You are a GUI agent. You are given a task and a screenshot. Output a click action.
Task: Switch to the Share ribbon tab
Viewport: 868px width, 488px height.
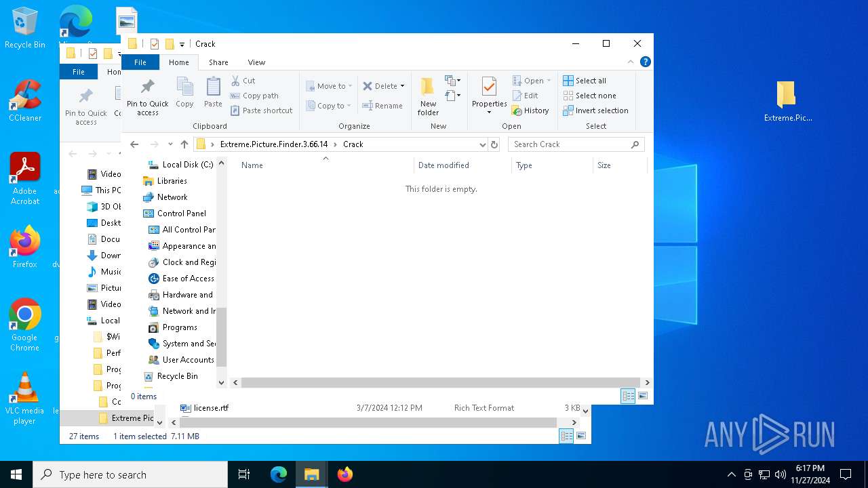218,62
